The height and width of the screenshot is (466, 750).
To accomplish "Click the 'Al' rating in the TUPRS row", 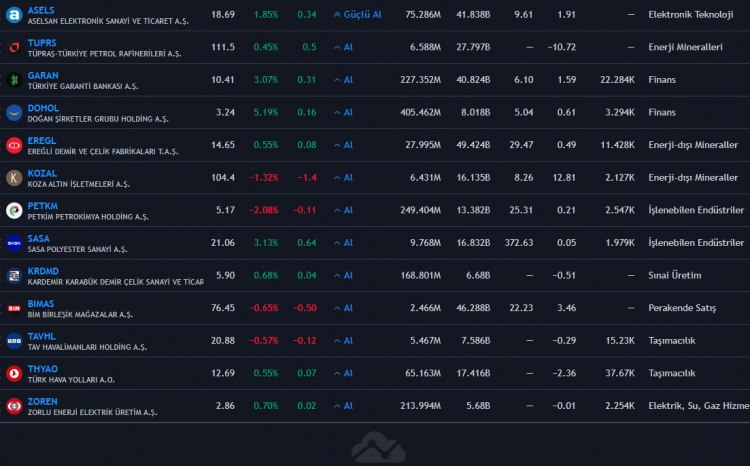I will (x=343, y=47).
